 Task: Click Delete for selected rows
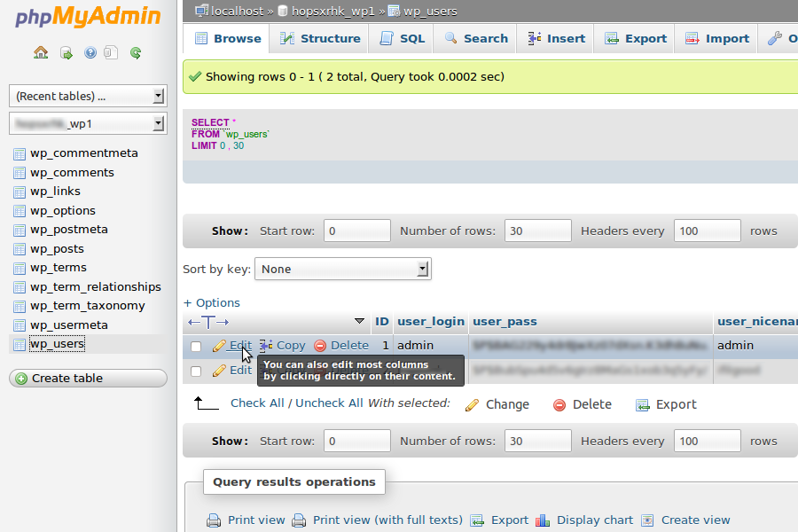click(x=583, y=404)
